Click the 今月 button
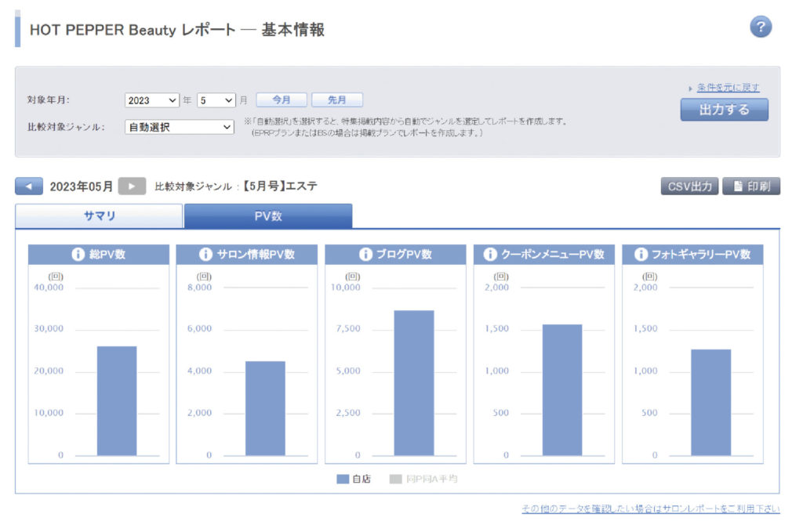This screenshot has height=532, width=803. (282, 100)
